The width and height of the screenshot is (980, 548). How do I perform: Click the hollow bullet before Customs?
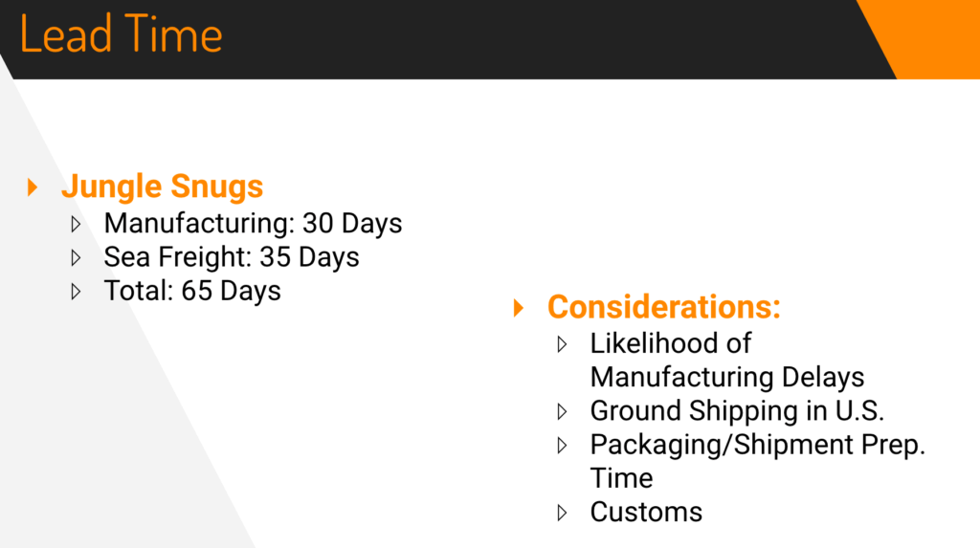[x=562, y=513]
